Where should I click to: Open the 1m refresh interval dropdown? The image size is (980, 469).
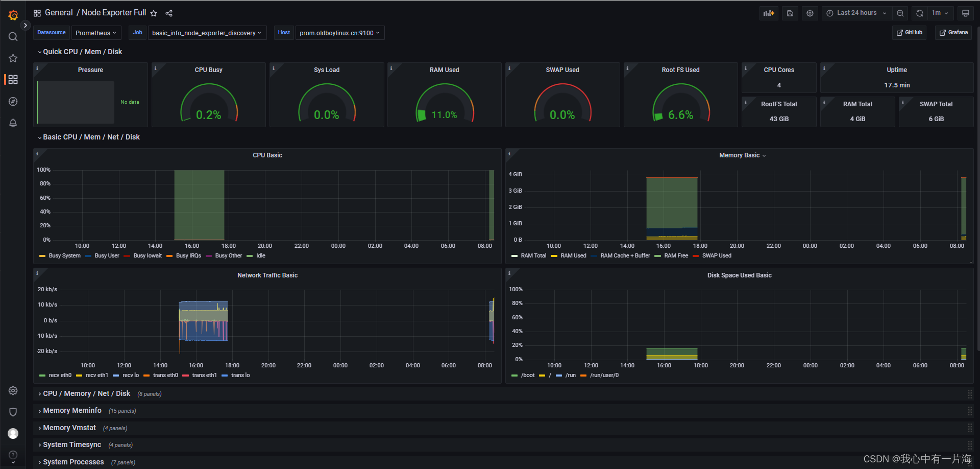coord(940,13)
